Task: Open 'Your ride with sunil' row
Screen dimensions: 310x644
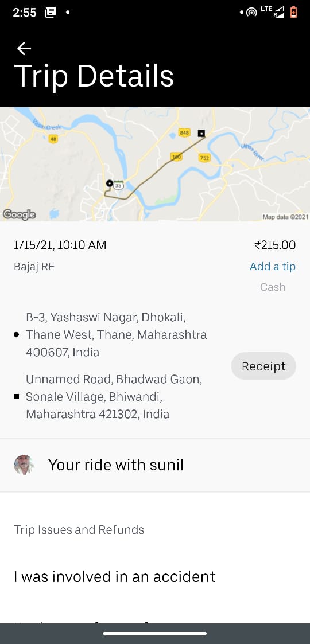Action: point(155,465)
